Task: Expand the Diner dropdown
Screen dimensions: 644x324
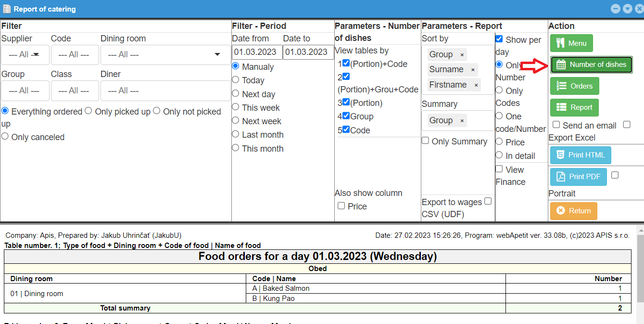Action: (x=165, y=91)
